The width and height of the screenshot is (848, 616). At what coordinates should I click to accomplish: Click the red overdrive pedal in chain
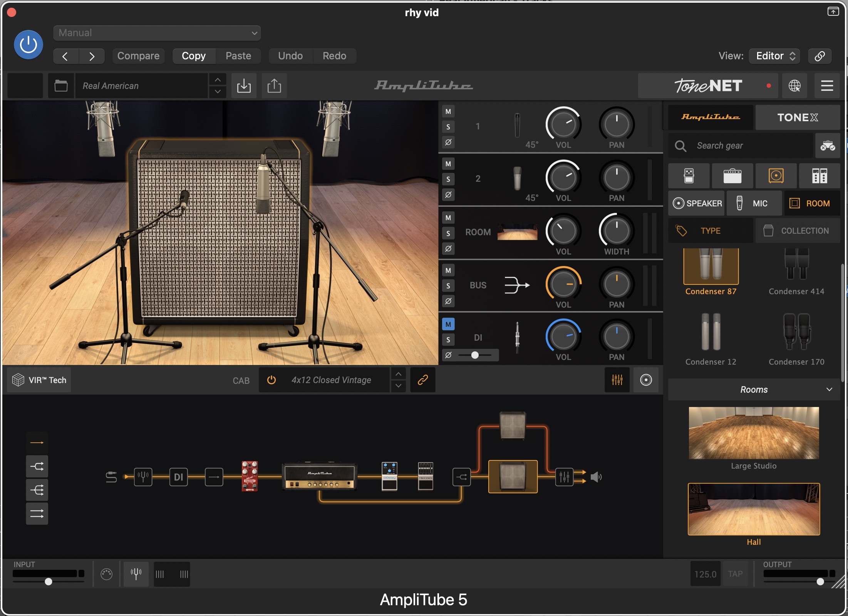pyautogui.click(x=250, y=477)
